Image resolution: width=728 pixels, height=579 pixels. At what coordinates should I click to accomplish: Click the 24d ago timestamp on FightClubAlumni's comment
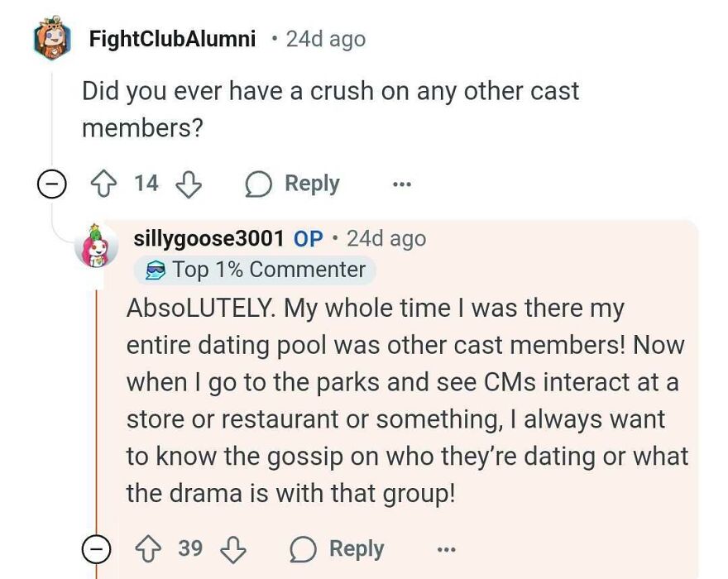pos(325,39)
